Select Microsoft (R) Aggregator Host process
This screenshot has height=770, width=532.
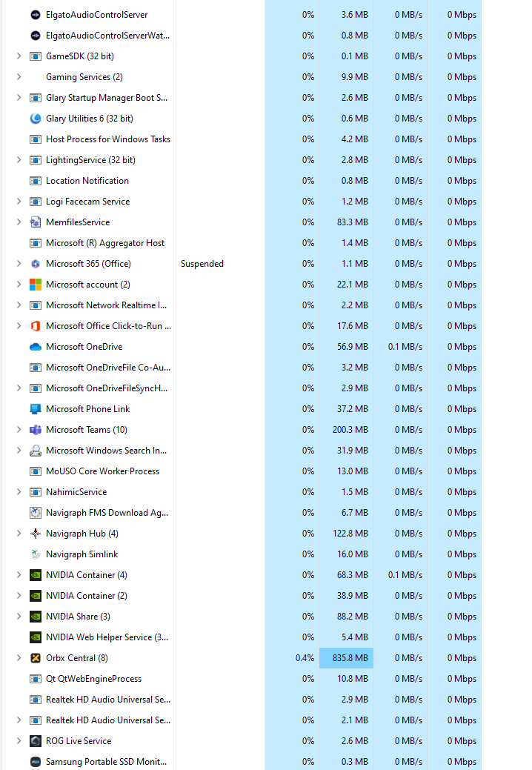point(242,243)
